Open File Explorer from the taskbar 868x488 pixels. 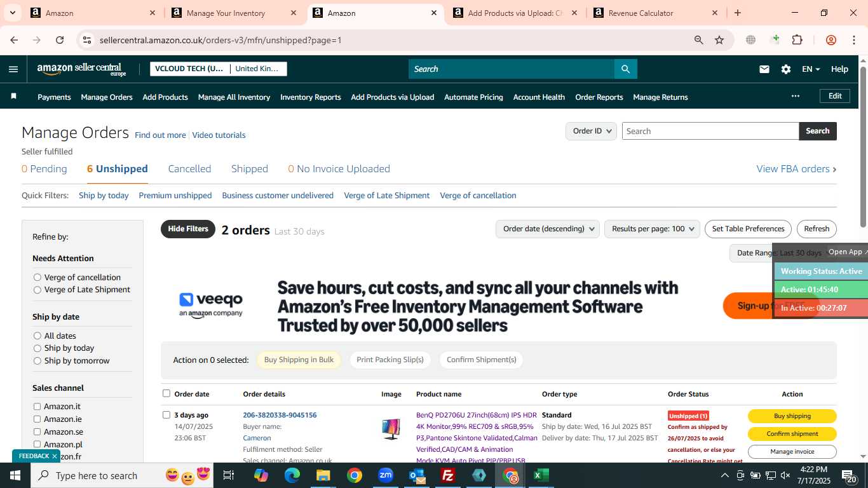[x=323, y=475]
